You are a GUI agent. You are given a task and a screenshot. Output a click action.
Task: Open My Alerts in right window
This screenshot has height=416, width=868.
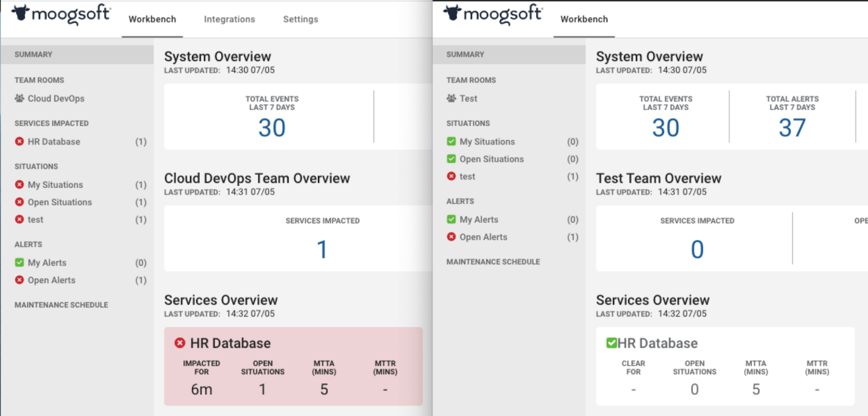479,220
